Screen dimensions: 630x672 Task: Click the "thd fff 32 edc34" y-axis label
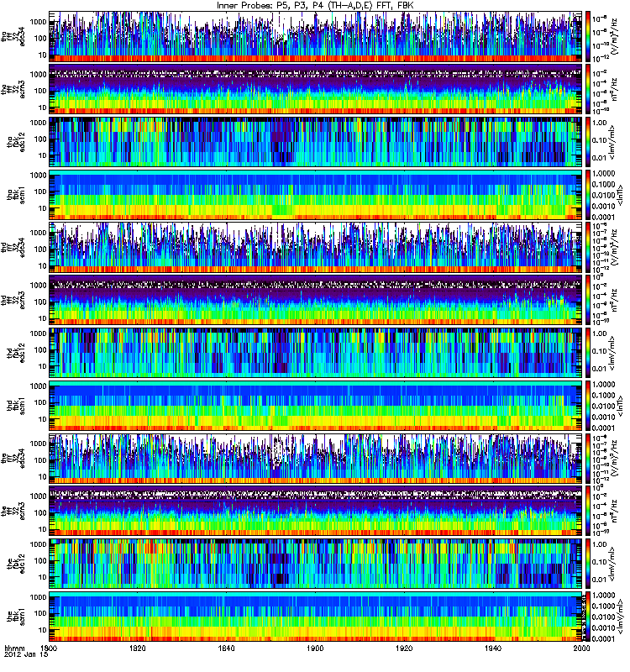13,247
